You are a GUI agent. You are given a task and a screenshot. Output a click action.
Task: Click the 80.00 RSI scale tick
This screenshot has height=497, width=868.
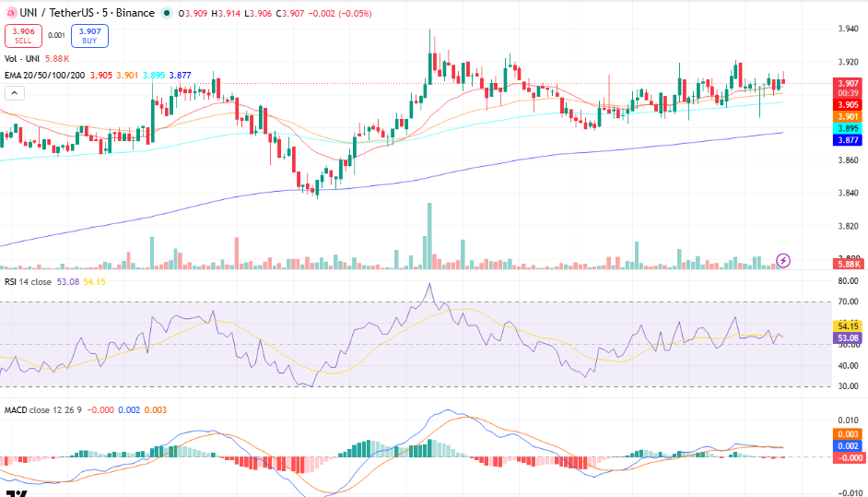click(x=848, y=281)
